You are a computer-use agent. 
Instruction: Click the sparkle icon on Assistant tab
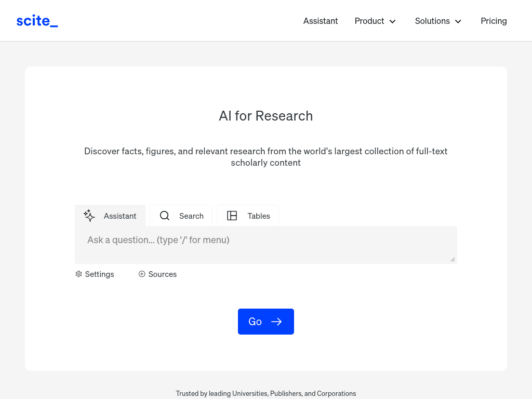pyautogui.click(x=89, y=216)
